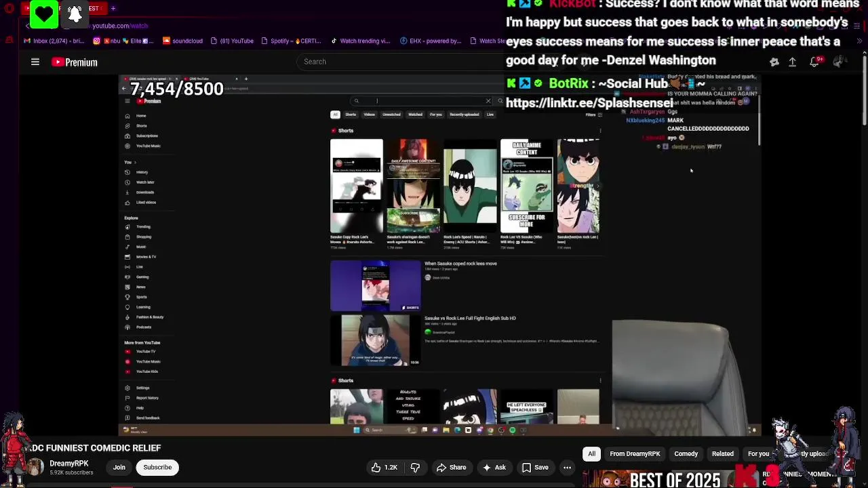Click the bell notification overlay icon
The width and height of the screenshot is (868, 488).
75,14
